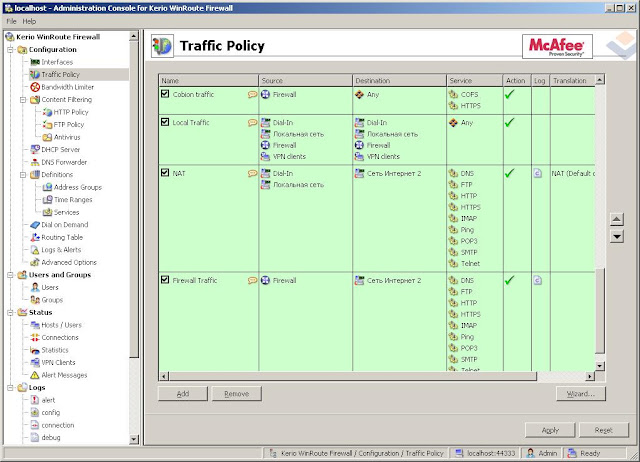Open the debug log entry
The width and height of the screenshot is (640, 462).
tap(51, 438)
